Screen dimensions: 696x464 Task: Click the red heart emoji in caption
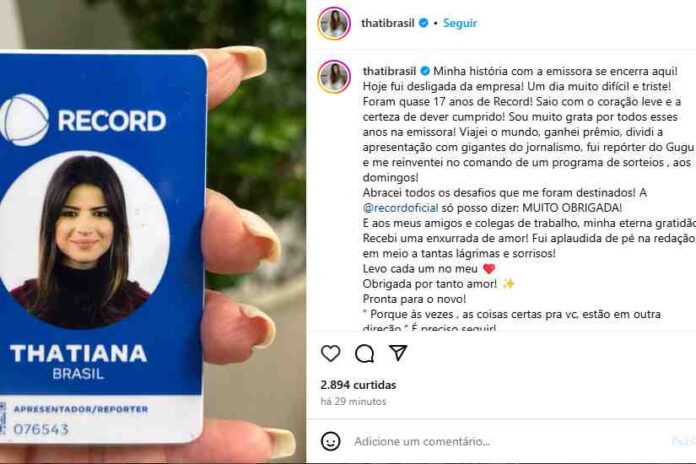(489, 269)
